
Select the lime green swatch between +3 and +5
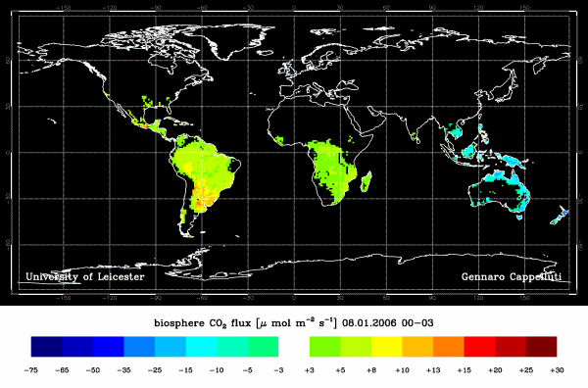(324, 347)
